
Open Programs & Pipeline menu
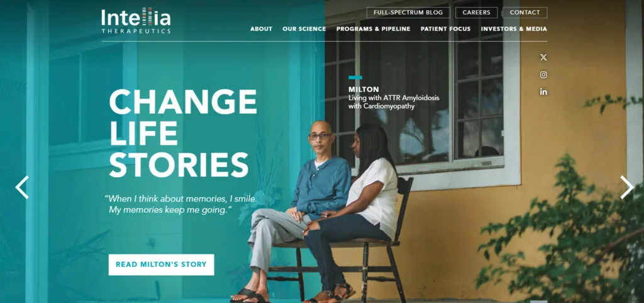coord(374,29)
